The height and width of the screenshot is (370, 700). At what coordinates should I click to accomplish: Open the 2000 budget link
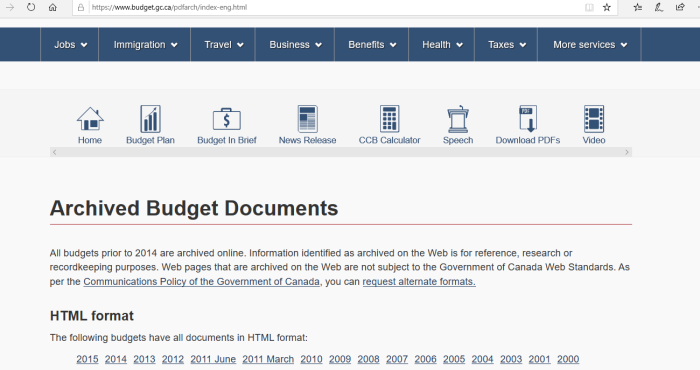coord(568,359)
